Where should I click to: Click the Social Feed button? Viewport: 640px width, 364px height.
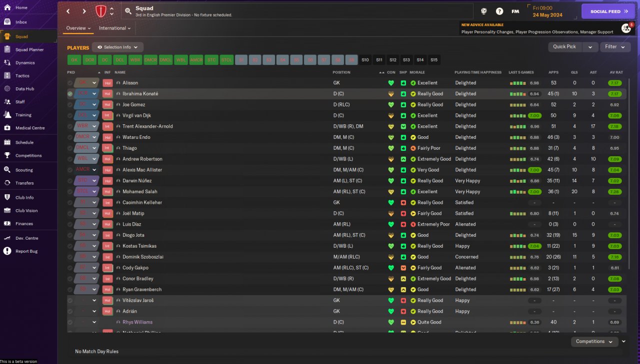click(x=608, y=11)
